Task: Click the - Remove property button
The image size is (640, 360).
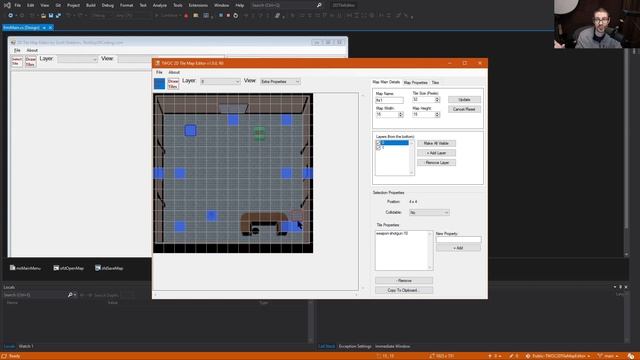Action: pos(404,280)
